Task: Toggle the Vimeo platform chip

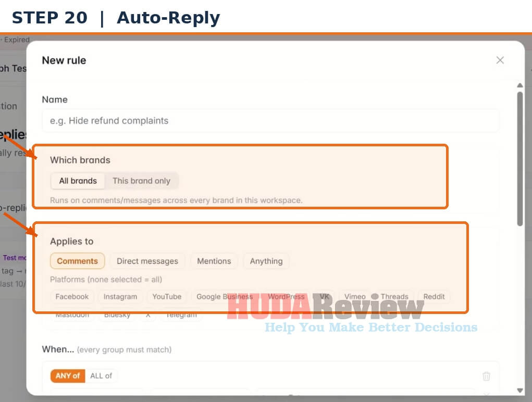Action: [x=355, y=297]
